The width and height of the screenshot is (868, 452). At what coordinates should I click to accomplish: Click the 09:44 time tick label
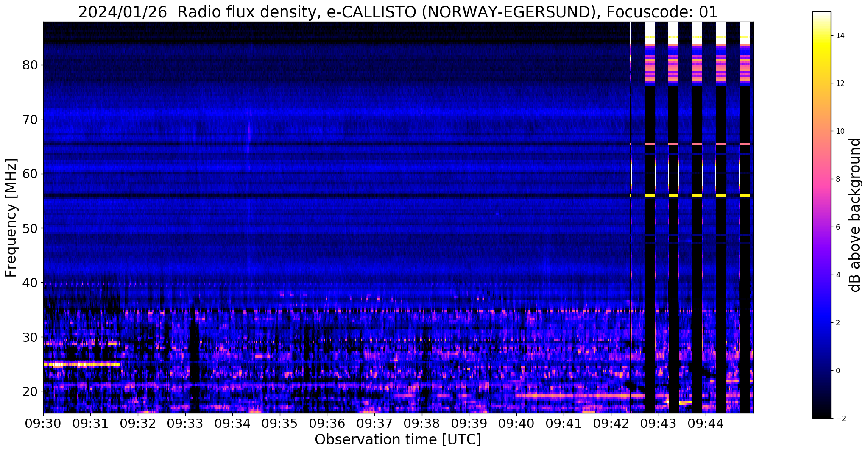tap(705, 423)
